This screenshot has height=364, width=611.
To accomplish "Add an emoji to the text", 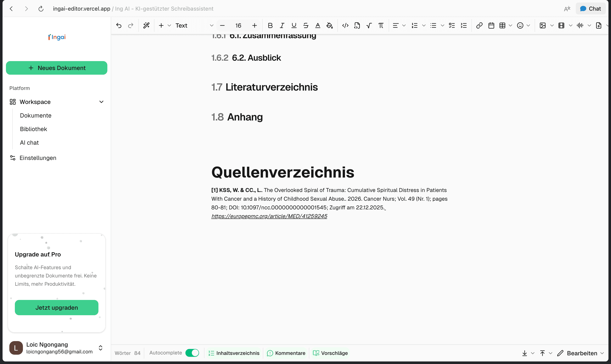I will (x=520, y=25).
